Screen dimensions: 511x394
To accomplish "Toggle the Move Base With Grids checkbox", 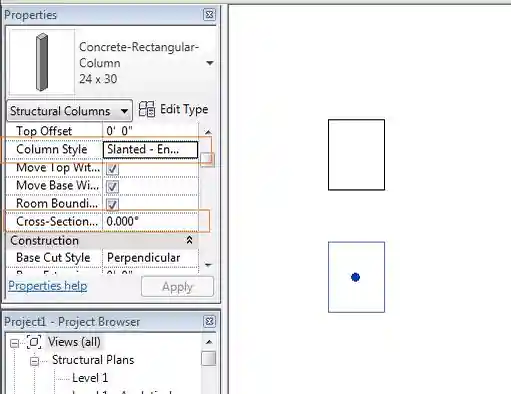I will (112, 186).
